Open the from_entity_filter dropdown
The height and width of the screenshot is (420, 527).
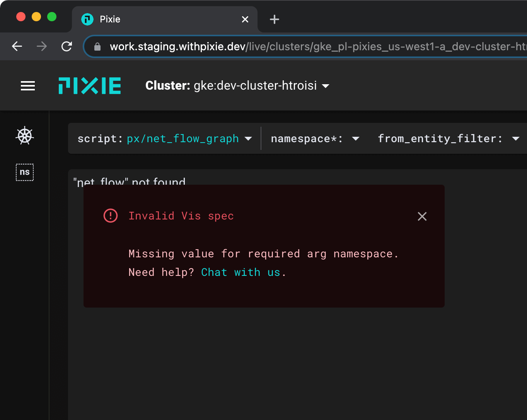515,139
